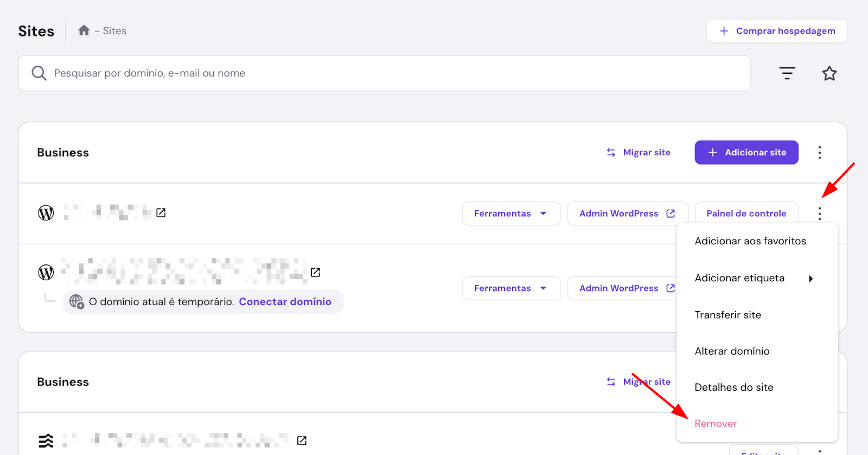Click the Comprar hospedagem button
Screen dimensions: 868x455
pyautogui.click(x=776, y=31)
